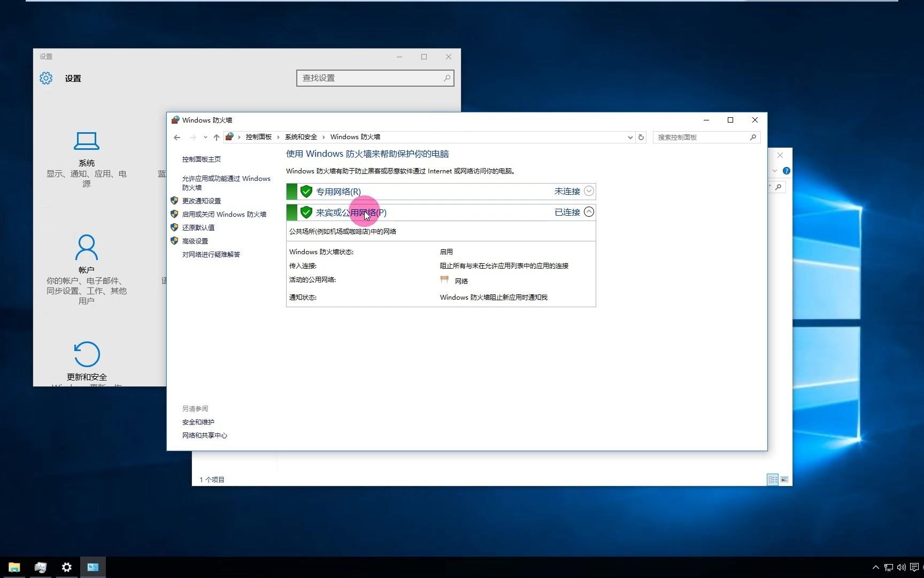Collapse the 来宾或公用网络(P) section
This screenshot has height=578, width=924.
(x=589, y=212)
